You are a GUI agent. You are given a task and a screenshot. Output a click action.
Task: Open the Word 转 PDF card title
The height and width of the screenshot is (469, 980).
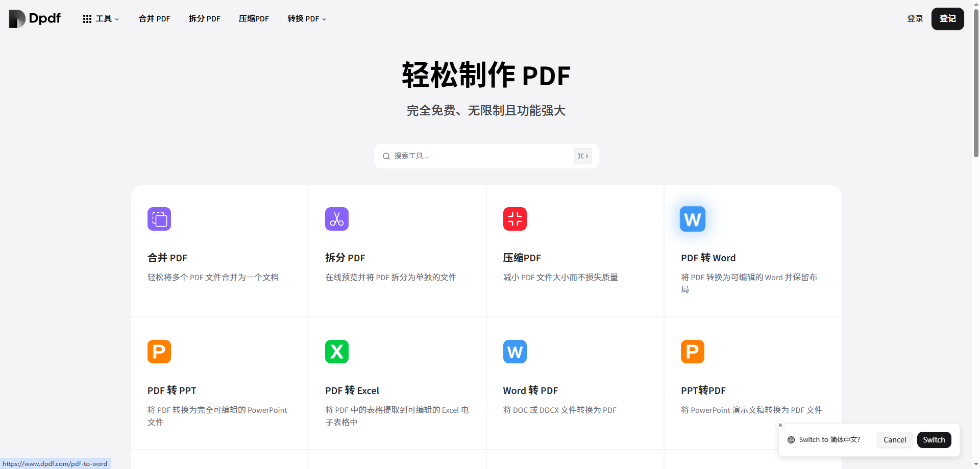pos(530,390)
